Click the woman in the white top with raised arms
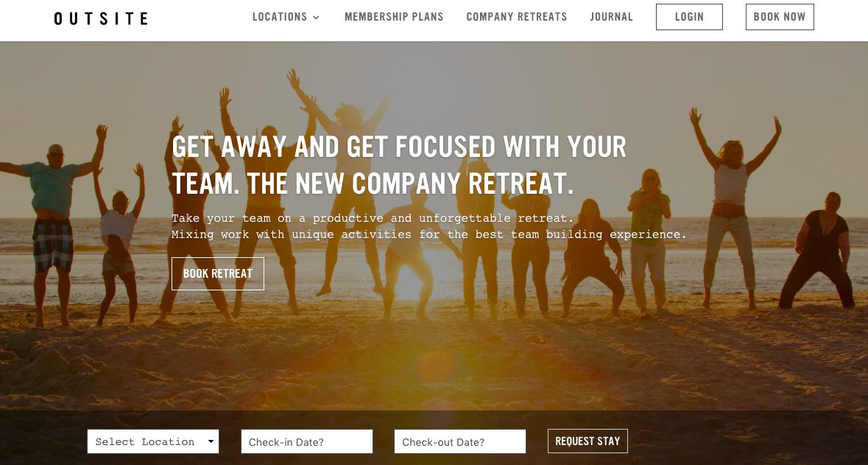 [733, 205]
